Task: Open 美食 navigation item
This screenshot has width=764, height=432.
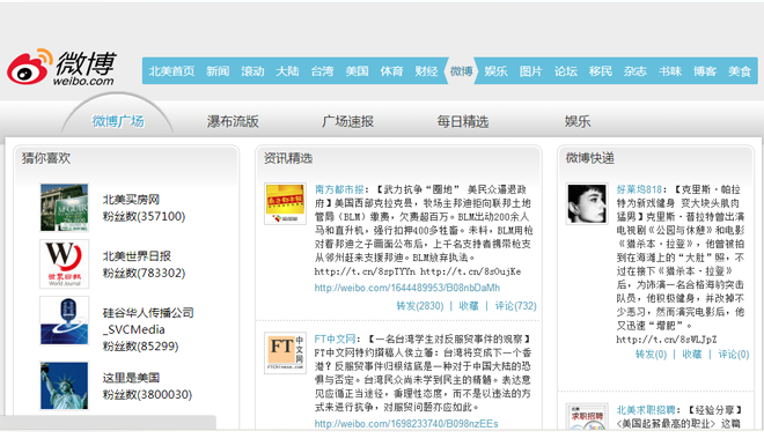Action: (740, 71)
